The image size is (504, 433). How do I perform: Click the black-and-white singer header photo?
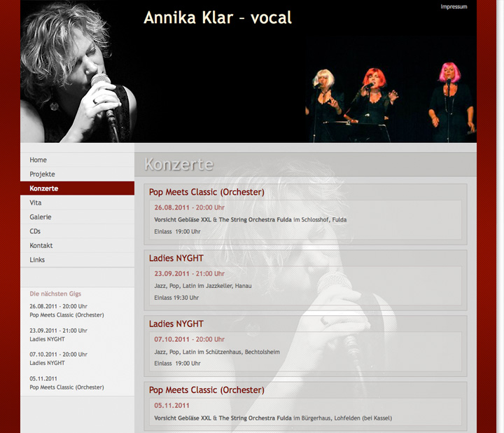79,73
